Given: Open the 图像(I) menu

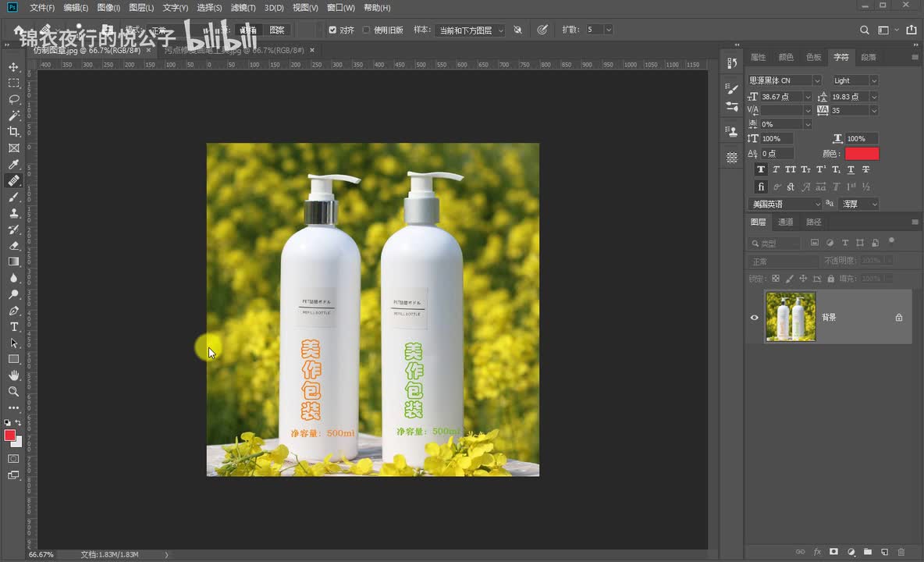Looking at the screenshot, I should coord(108,8).
